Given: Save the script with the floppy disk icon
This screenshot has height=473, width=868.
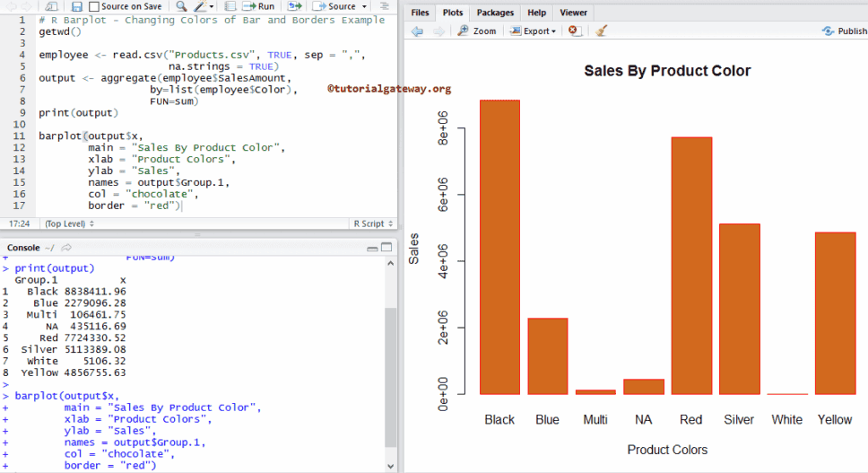Looking at the screenshot, I should point(77,6).
